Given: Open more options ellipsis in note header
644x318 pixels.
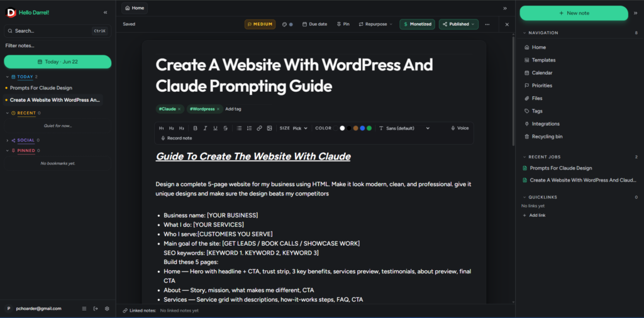Looking at the screenshot, I should click(x=487, y=25).
